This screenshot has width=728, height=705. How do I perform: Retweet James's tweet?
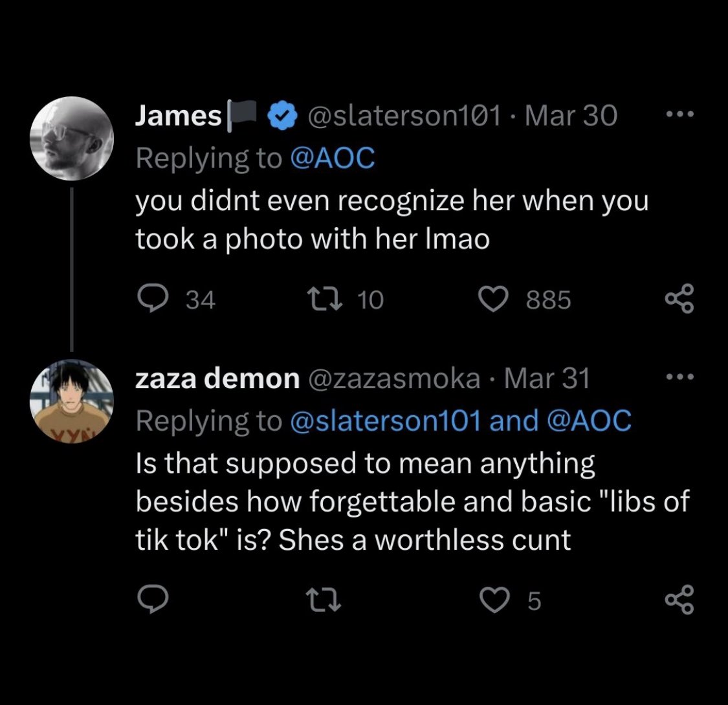[x=325, y=299]
